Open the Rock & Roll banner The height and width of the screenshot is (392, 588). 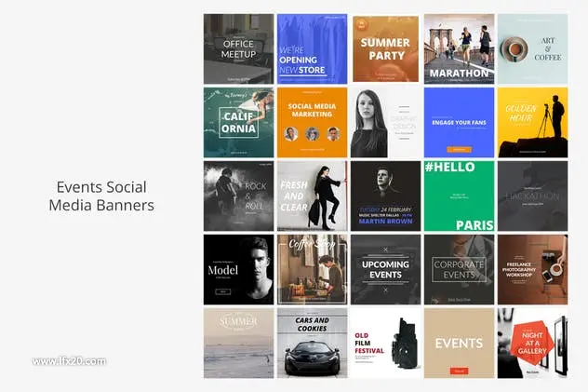tap(238, 196)
